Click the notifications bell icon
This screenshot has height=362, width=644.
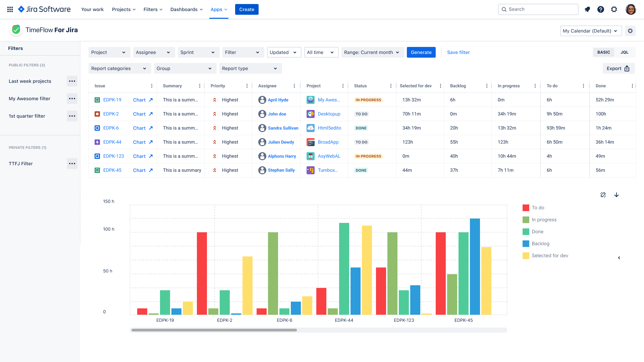coord(587,9)
